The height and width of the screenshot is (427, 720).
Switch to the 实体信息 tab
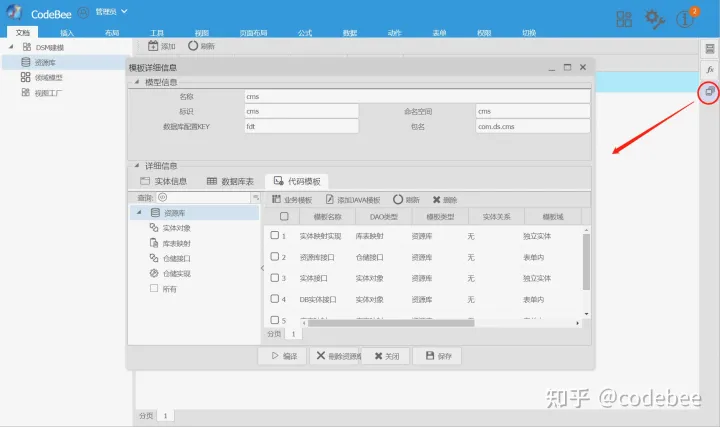coord(164,181)
